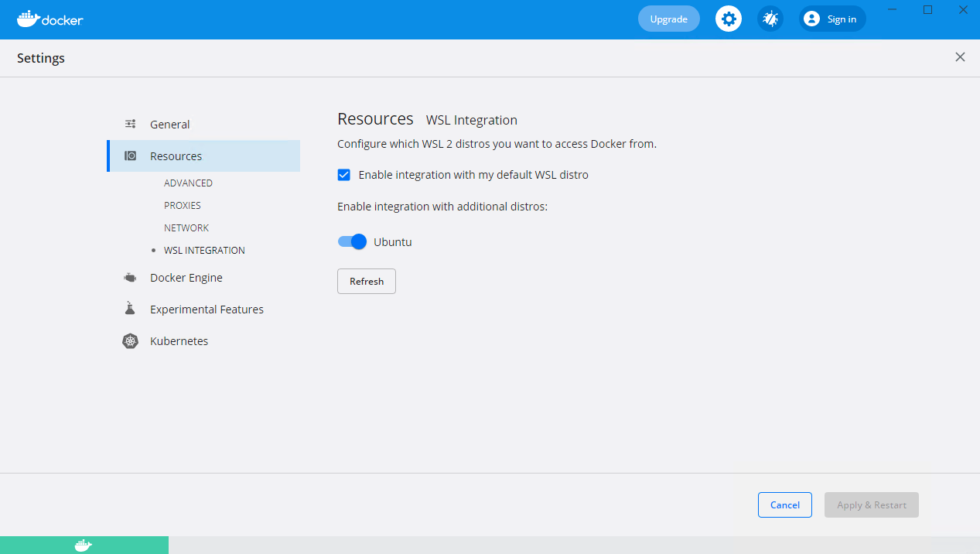Image resolution: width=980 pixels, height=554 pixels.
Task: Click the Docker Engine whale icon in sidebar
Action: tap(129, 277)
